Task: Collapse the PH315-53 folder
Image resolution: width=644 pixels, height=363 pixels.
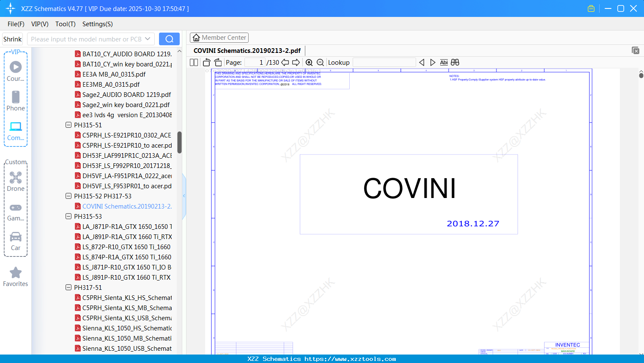Action: [69, 216]
